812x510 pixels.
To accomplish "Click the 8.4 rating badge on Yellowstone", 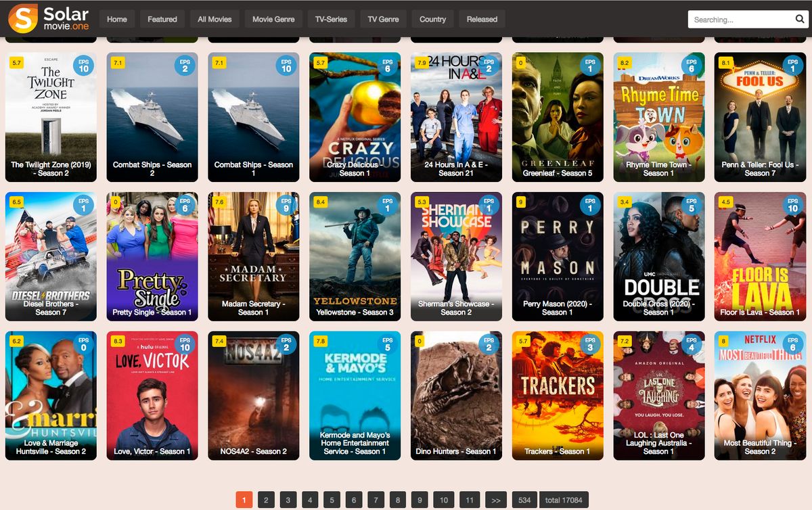I will (x=319, y=202).
